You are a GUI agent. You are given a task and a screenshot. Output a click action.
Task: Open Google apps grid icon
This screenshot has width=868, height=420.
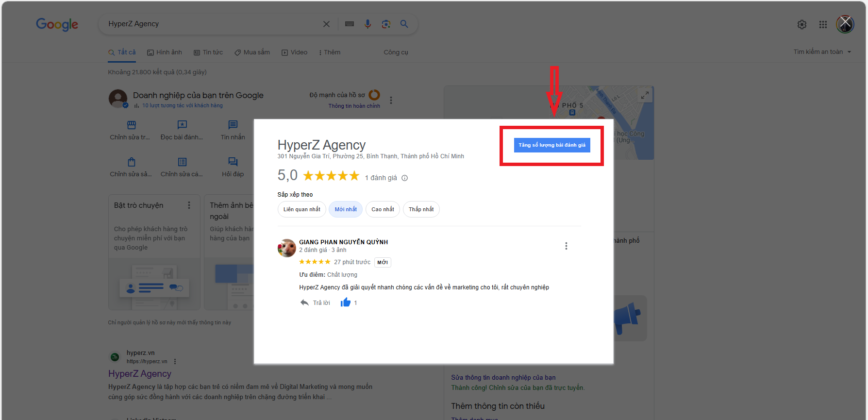(823, 24)
